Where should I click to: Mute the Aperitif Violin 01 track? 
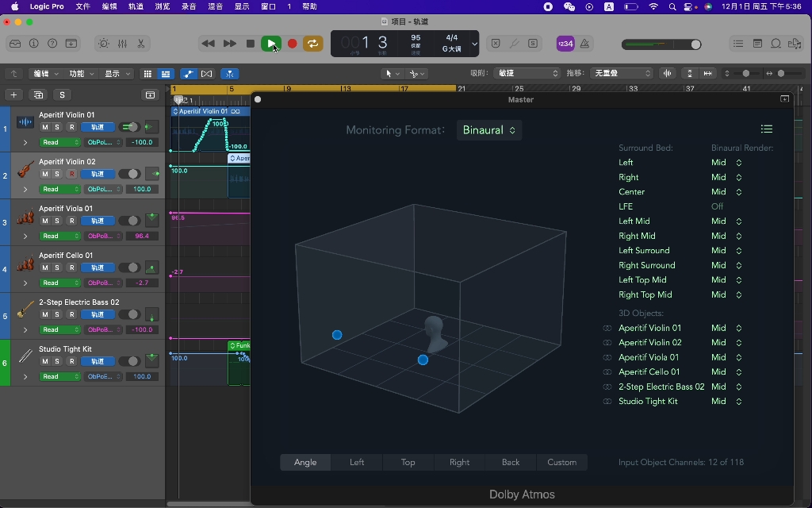(45, 127)
